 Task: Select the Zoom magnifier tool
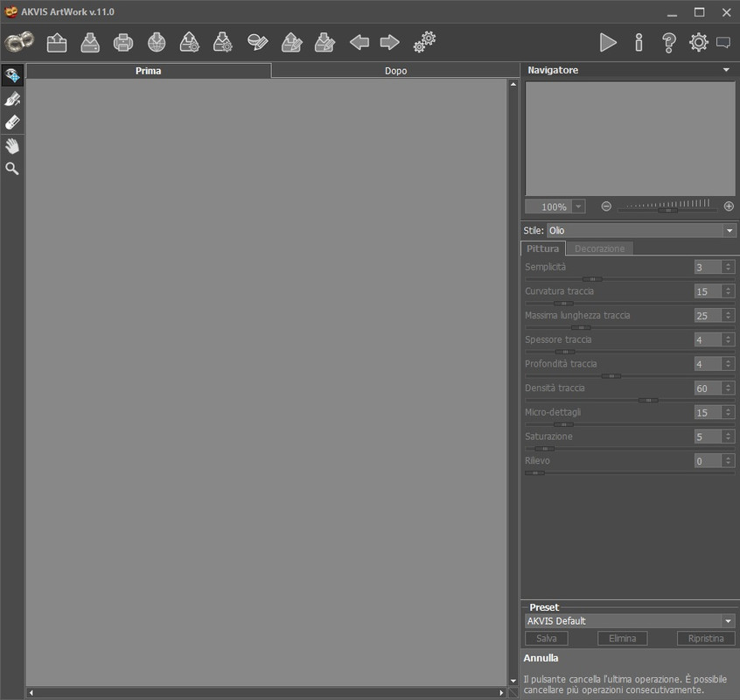(12, 169)
